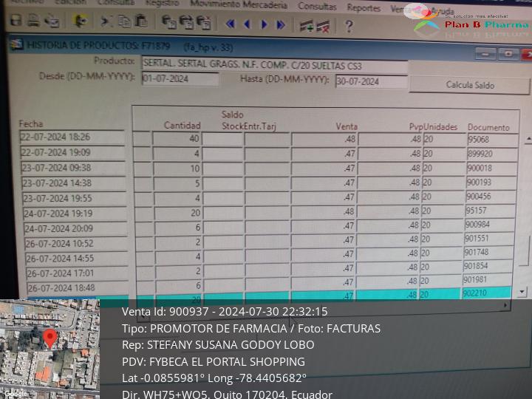The image size is (532, 399).
Task: Click highlighted Documento cell 902210
Action: tap(486, 293)
